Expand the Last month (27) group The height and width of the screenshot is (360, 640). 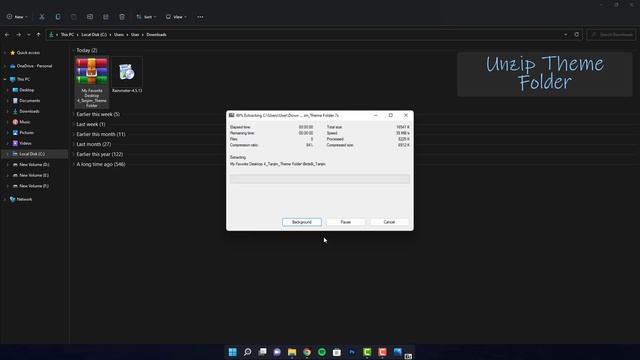tap(74, 144)
